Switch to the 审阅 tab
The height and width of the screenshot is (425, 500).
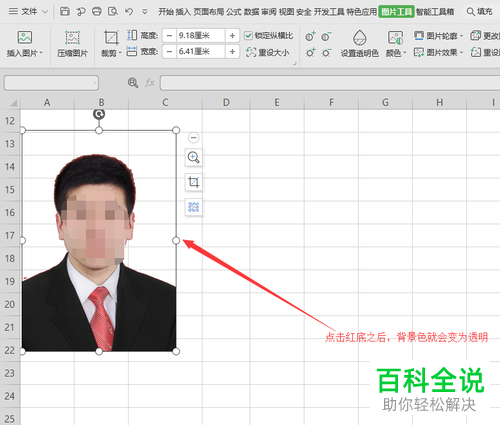coord(269,12)
